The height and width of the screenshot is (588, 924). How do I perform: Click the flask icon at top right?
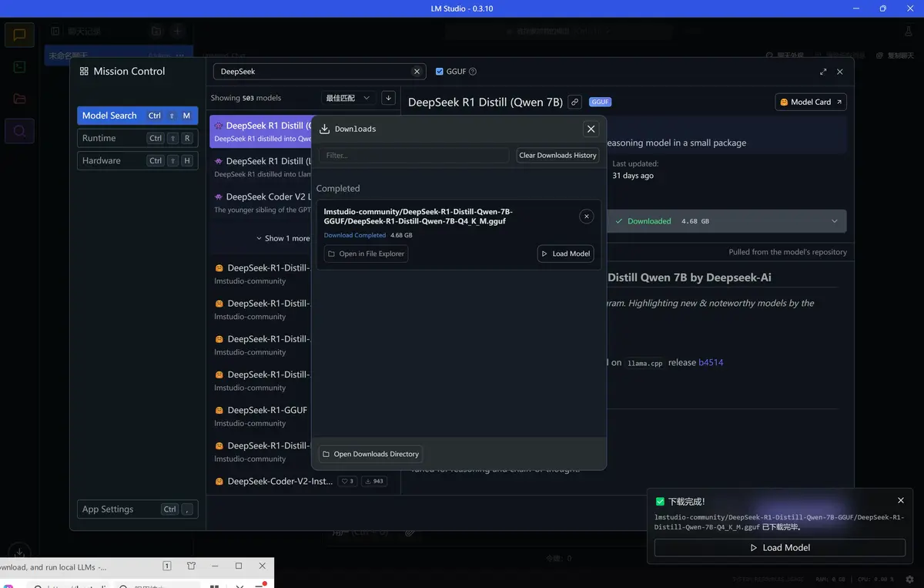point(909,32)
